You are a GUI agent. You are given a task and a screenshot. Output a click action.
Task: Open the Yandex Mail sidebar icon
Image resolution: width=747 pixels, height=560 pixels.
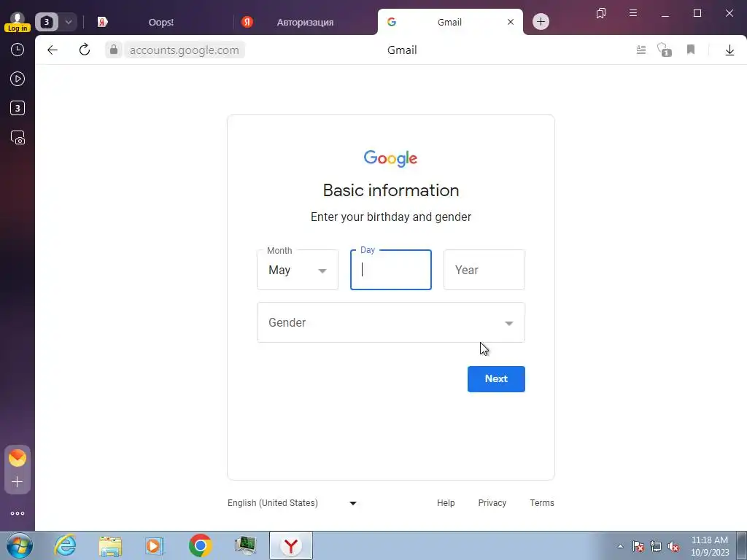pyautogui.click(x=18, y=458)
